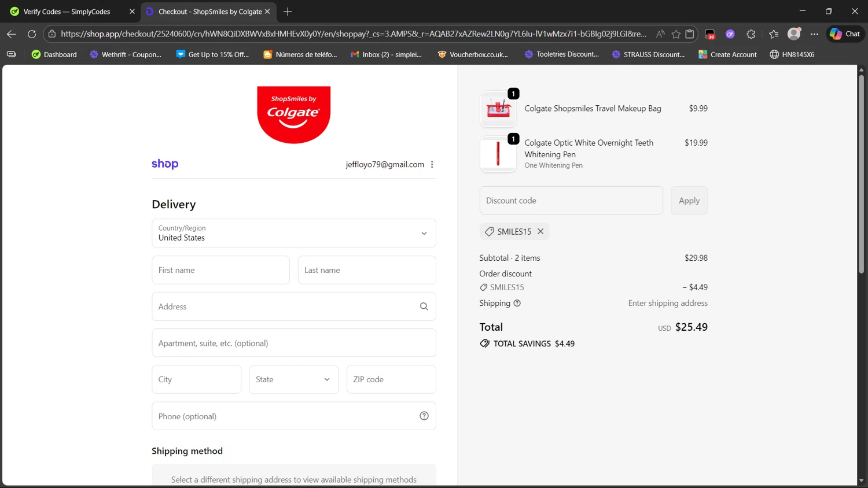Go back using browser back arrow
Image resolution: width=868 pixels, height=488 pixels.
click(11, 34)
